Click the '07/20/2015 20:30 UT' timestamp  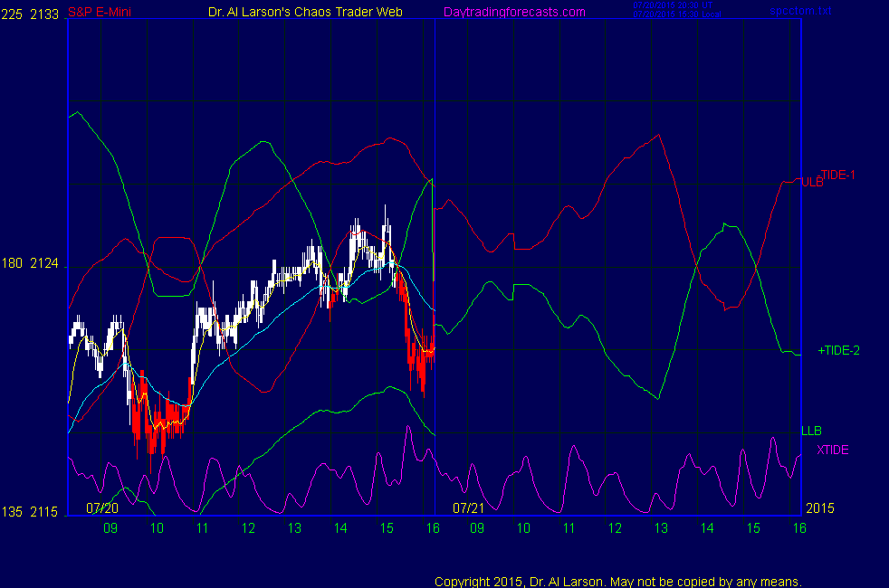[673, 5]
